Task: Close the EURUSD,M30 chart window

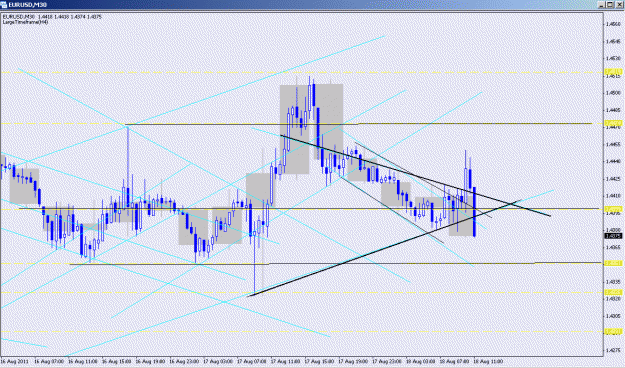Action: click(619, 4)
